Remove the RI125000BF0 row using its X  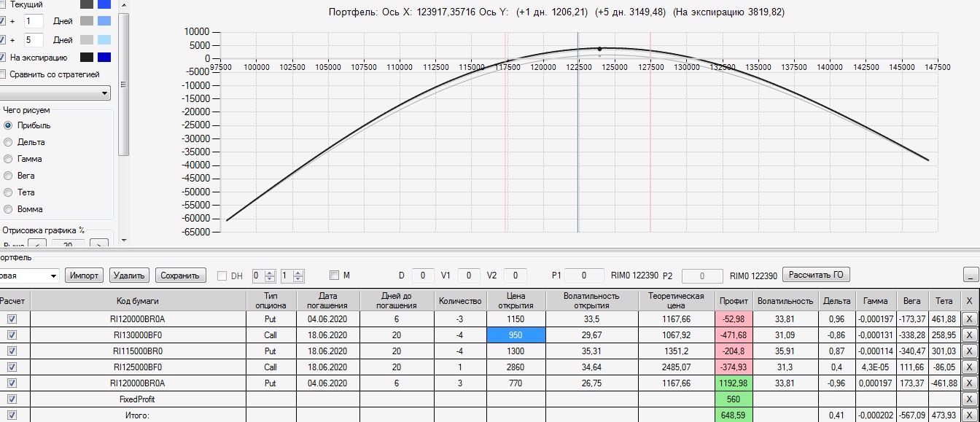tap(969, 367)
